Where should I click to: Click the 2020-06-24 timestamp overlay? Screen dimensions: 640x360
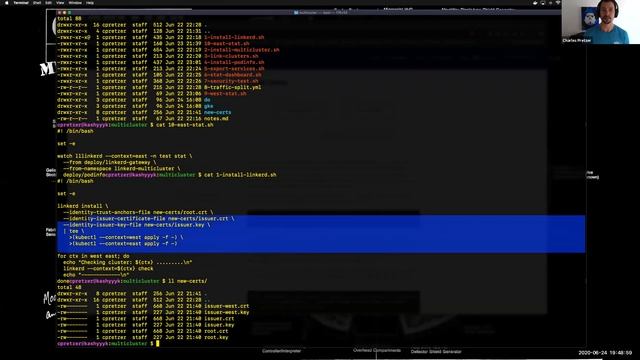[605, 353]
